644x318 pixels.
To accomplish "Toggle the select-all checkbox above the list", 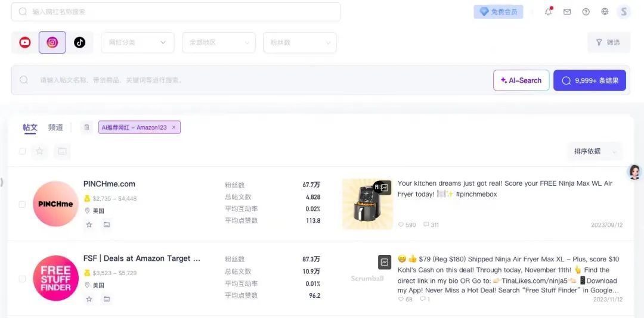I will (x=22, y=151).
